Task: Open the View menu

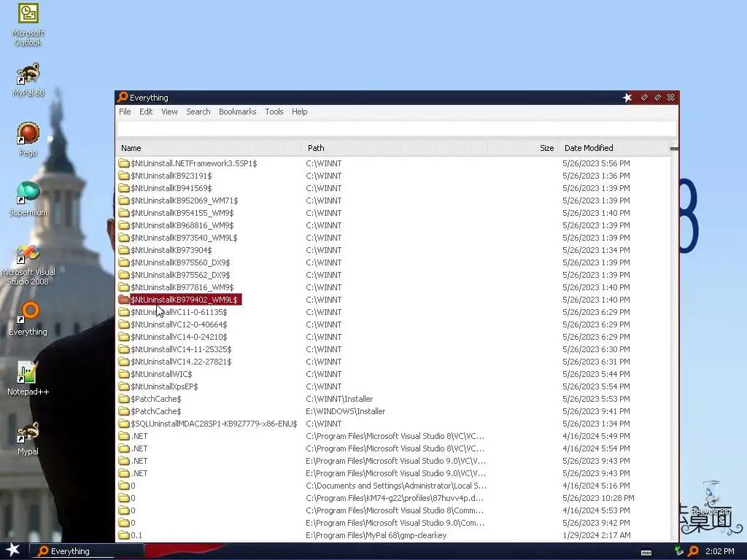Action: coord(169,112)
